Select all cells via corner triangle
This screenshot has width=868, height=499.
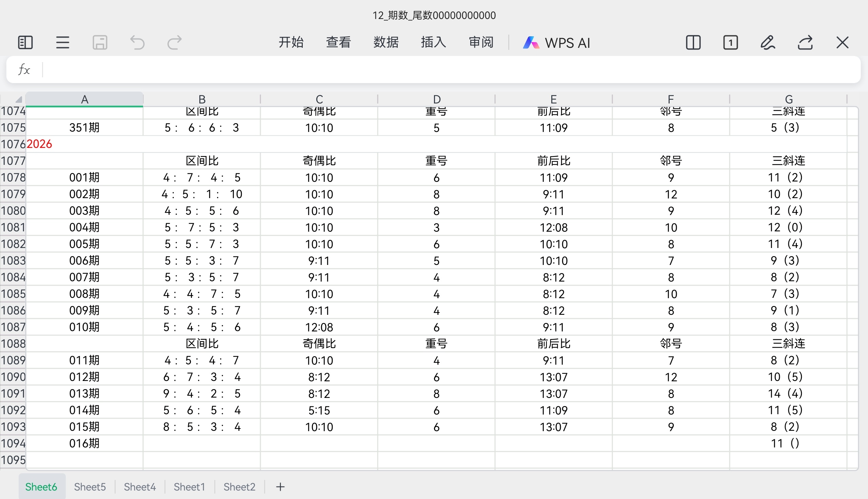(19, 100)
